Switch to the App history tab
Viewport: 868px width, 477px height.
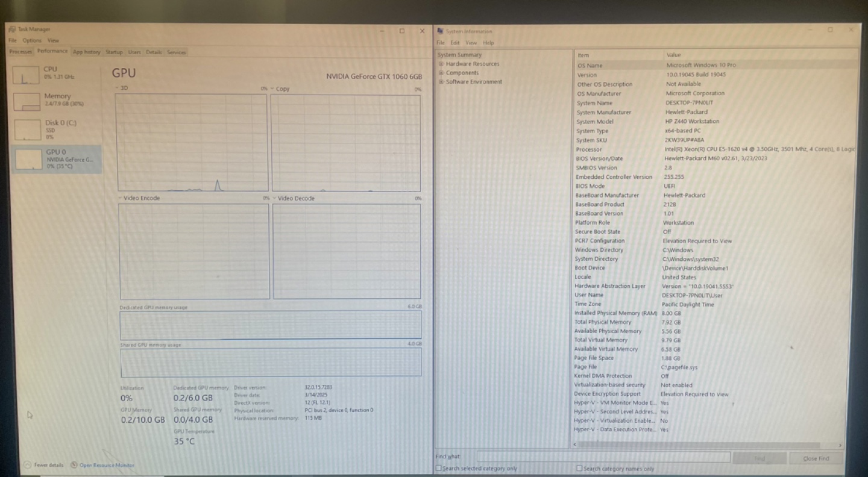click(x=87, y=52)
